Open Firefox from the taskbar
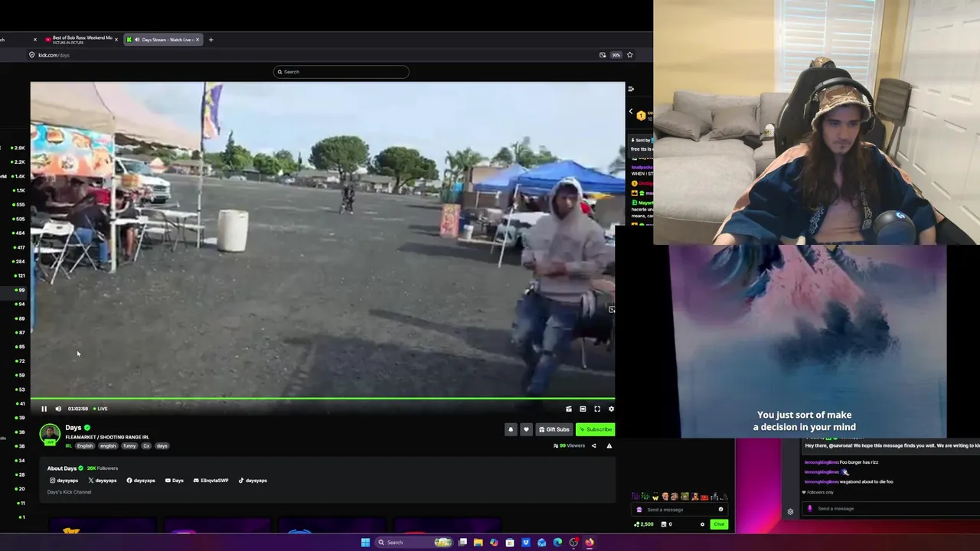 pos(590,543)
